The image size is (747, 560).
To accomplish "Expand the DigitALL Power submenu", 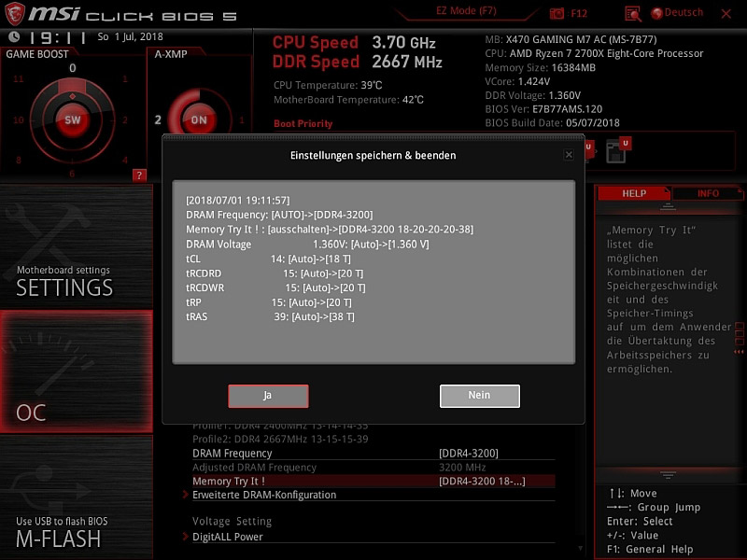I will (x=227, y=537).
